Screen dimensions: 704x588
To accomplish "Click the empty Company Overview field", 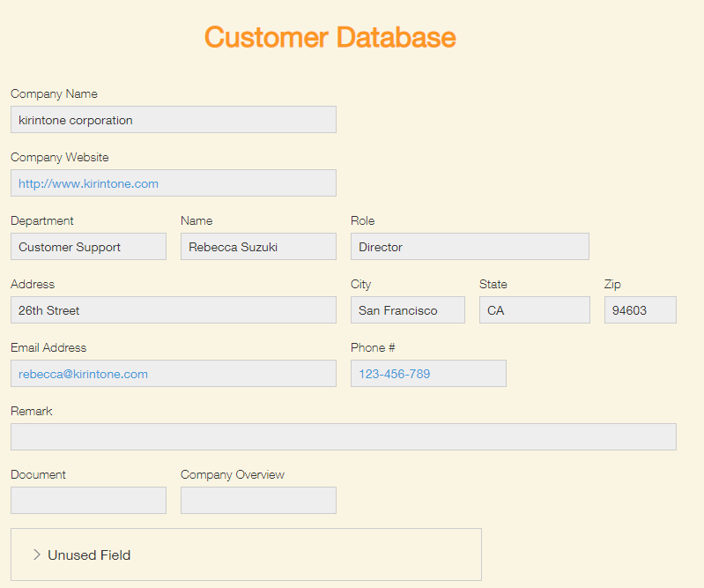I will 258,501.
